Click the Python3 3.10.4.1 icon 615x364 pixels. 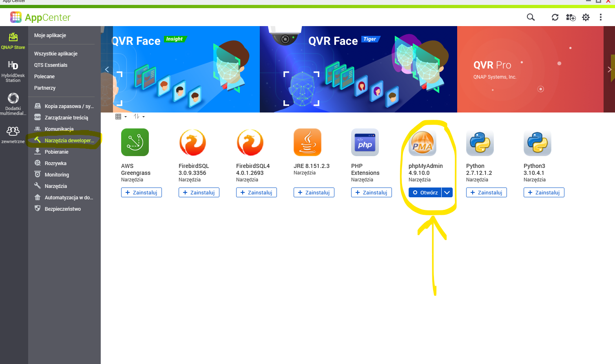coord(538,142)
